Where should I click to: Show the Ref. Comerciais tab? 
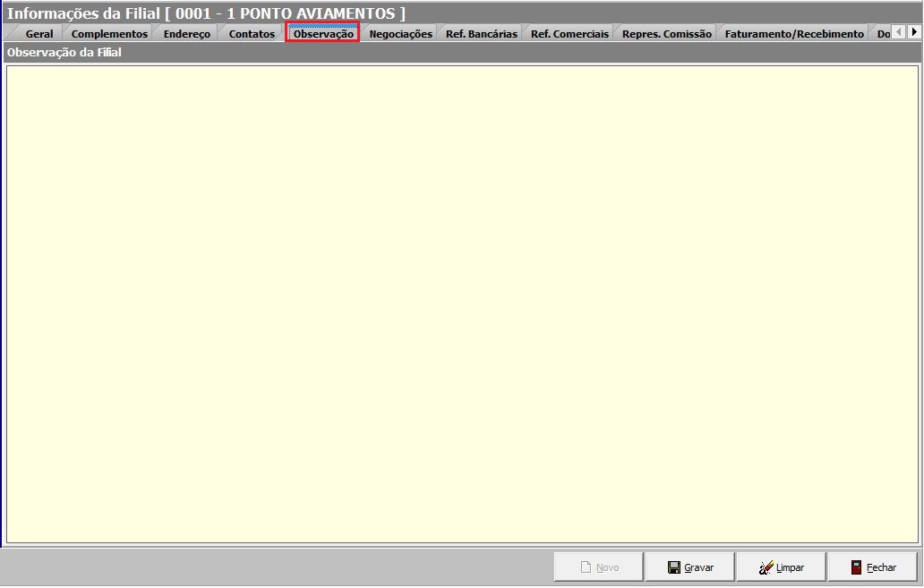click(569, 34)
